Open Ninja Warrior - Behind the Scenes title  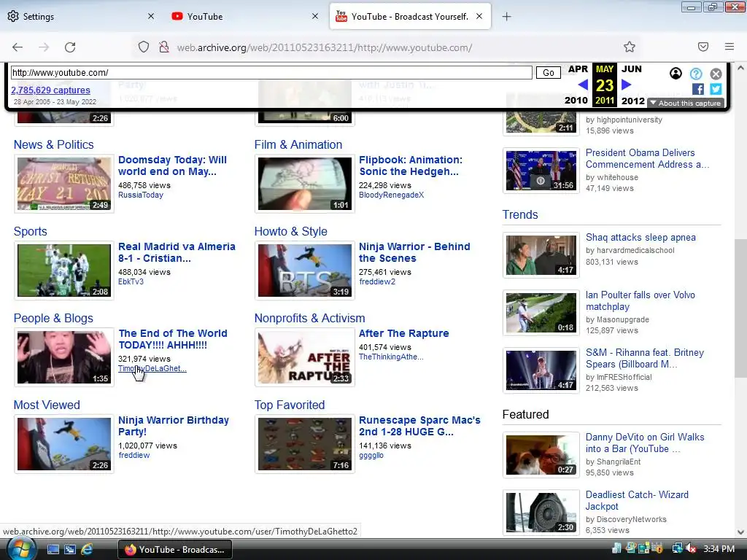tap(414, 252)
